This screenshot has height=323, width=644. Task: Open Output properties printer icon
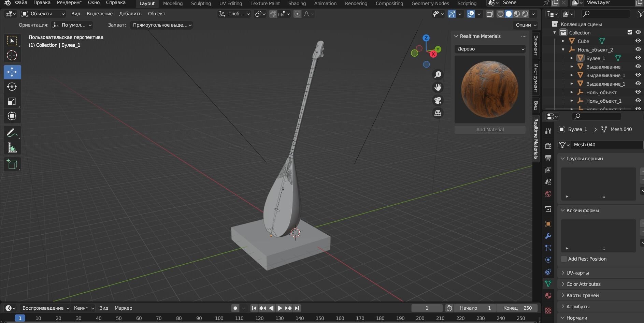coord(548,158)
